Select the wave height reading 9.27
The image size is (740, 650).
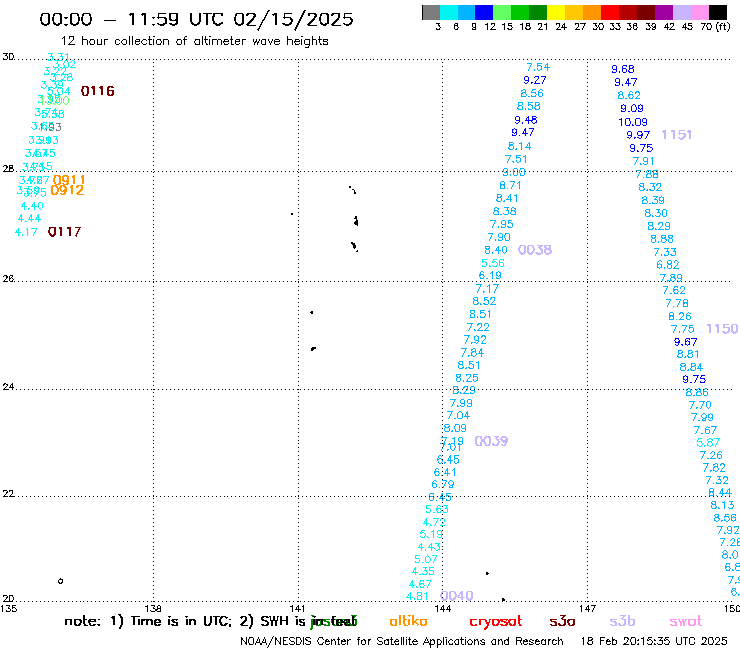535,80
